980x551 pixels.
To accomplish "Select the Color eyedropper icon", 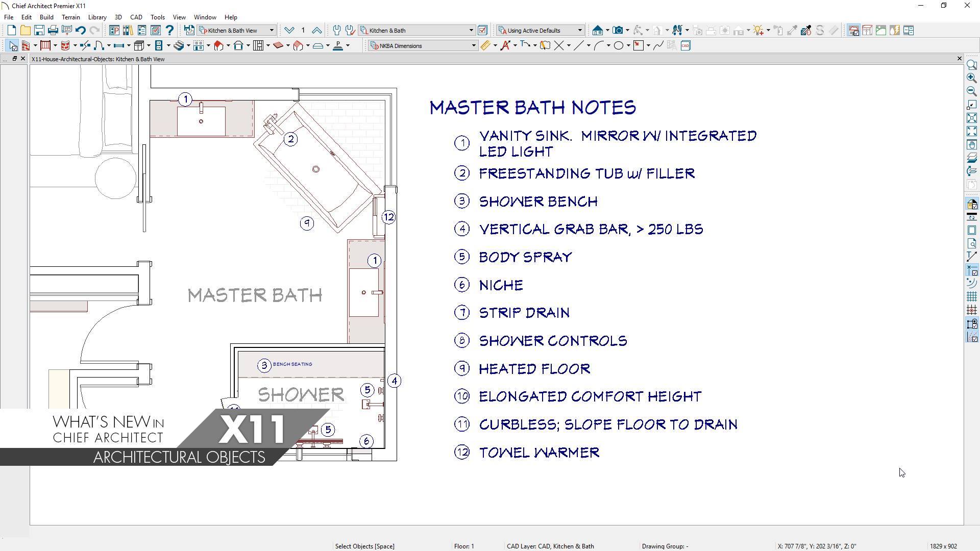I will (806, 31).
